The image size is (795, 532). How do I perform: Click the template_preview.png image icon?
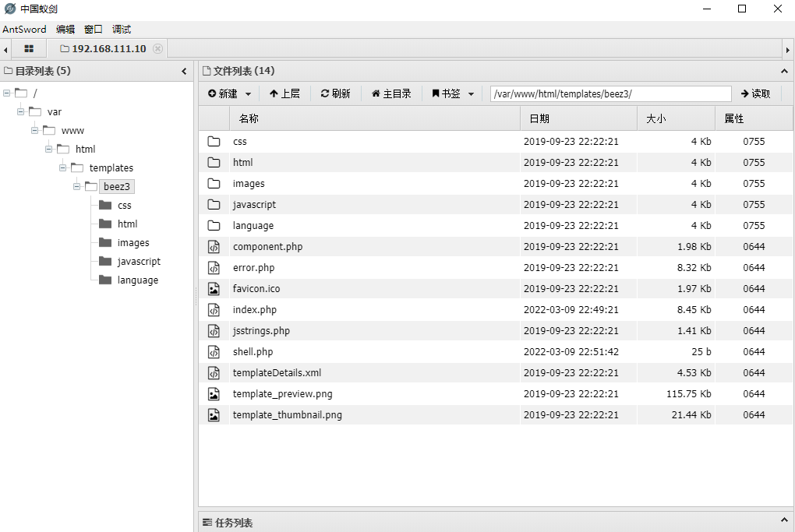[214, 393]
